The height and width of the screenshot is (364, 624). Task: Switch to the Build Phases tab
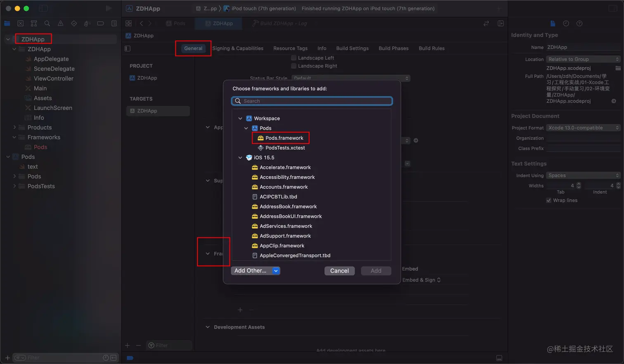[394, 48]
